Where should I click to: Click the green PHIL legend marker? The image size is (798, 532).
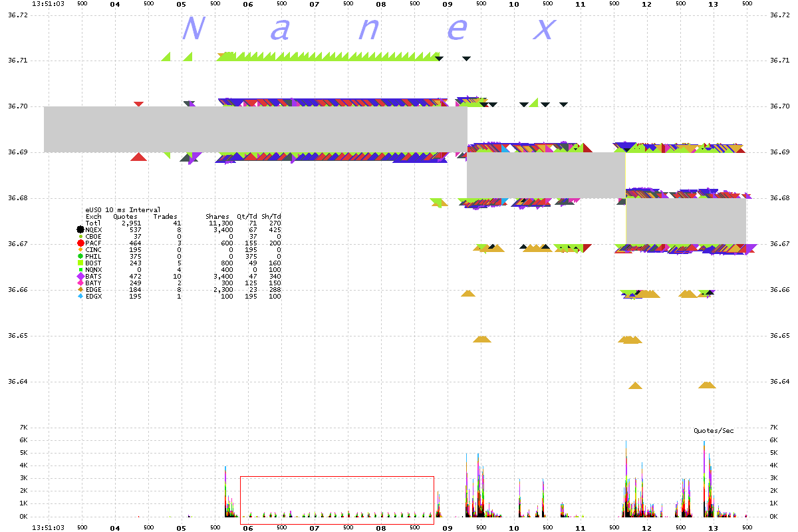coord(80,256)
